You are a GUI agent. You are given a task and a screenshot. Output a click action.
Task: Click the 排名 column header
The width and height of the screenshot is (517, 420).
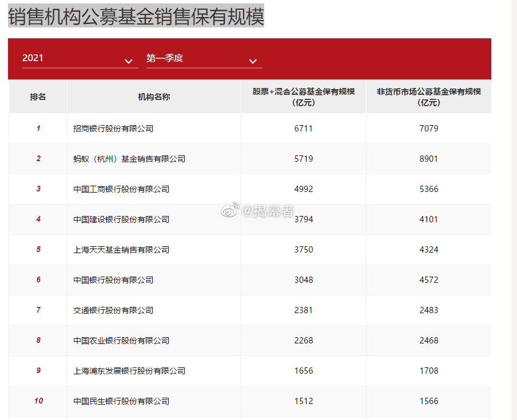(x=38, y=97)
